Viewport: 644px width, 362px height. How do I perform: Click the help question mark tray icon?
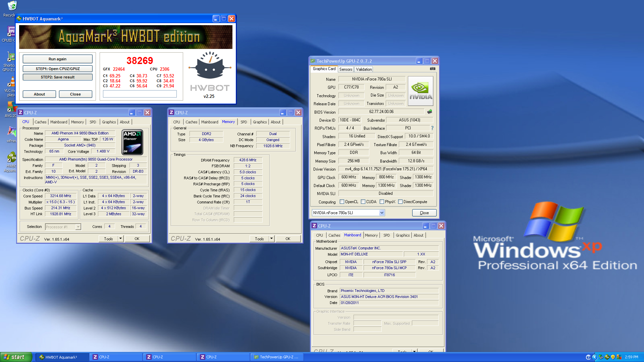pyautogui.click(x=588, y=357)
